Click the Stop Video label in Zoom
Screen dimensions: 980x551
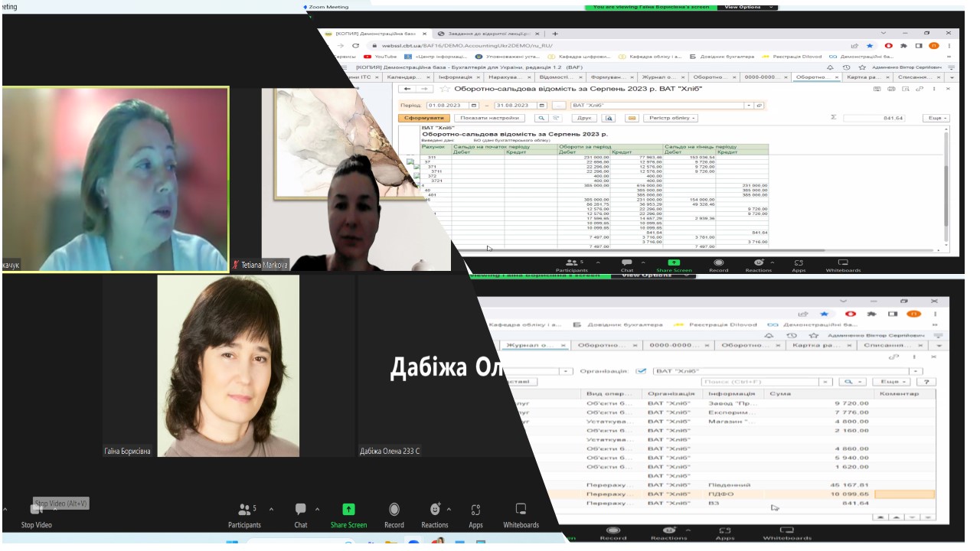(36, 525)
